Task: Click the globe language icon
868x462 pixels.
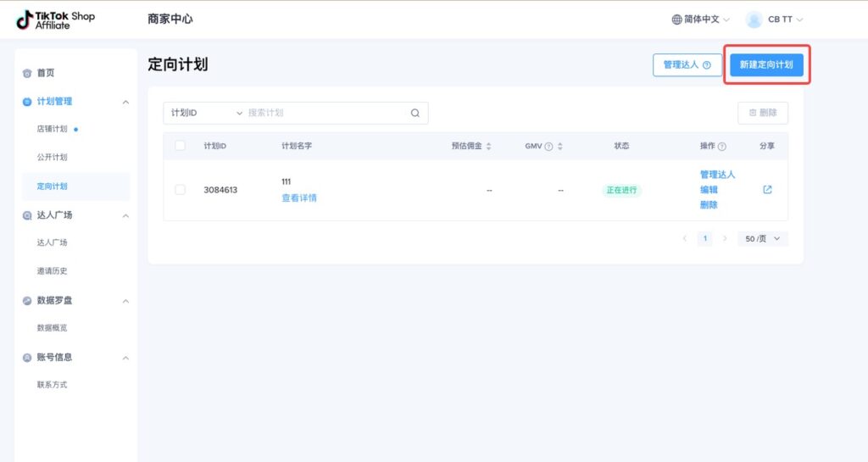Action: click(x=676, y=19)
